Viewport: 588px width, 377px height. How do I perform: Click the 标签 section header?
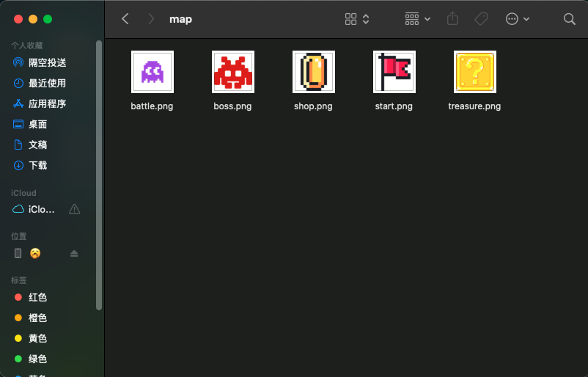pos(19,280)
